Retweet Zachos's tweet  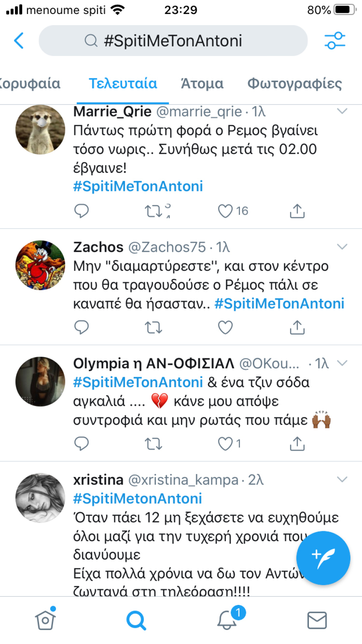(153, 327)
